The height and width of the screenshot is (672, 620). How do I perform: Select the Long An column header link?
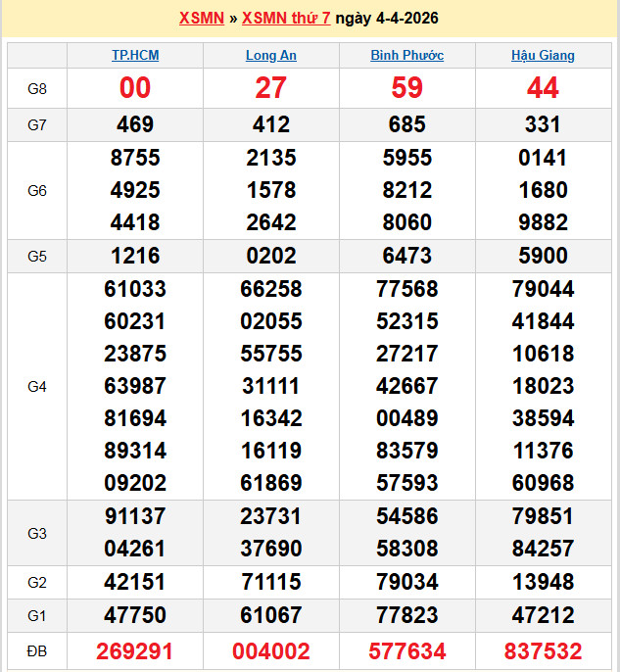click(x=270, y=56)
